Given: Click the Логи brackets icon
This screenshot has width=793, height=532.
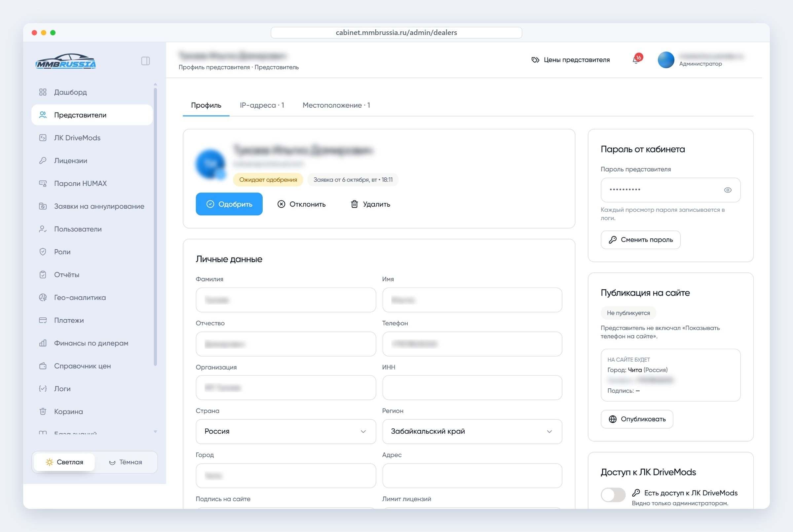Looking at the screenshot, I should pyautogui.click(x=43, y=388).
